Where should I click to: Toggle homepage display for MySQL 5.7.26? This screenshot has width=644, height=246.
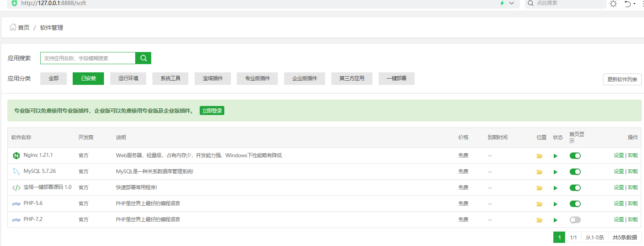575,172
